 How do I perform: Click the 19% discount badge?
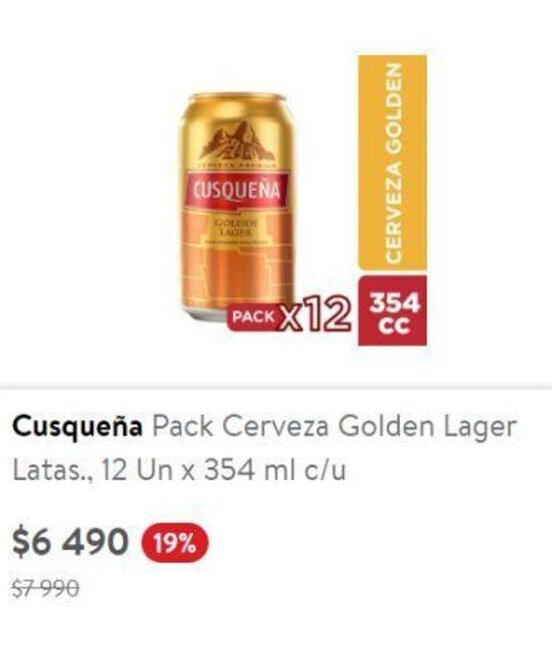tap(175, 543)
